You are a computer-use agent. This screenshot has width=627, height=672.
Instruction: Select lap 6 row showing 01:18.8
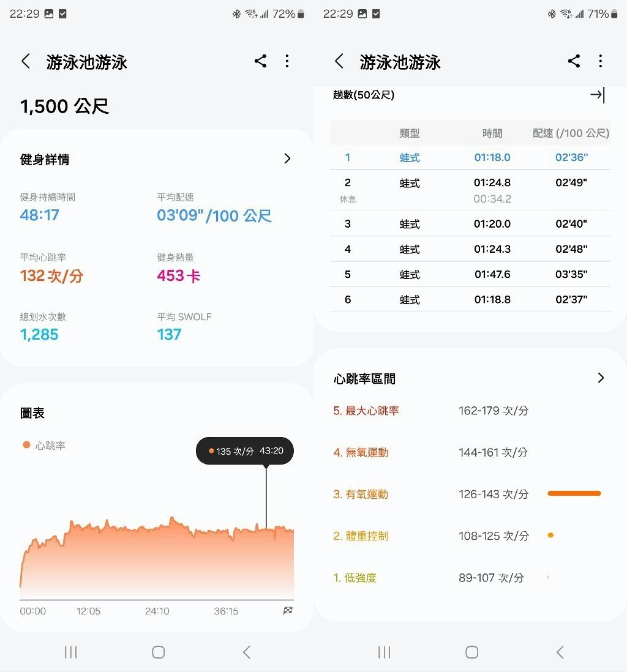tap(470, 299)
